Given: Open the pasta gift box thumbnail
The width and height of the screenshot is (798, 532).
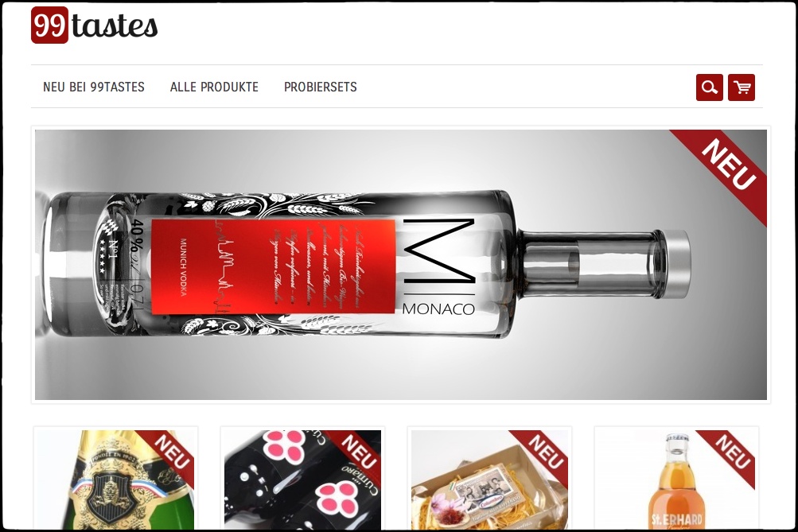Looking at the screenshot, I should click(x=489, y=480).
